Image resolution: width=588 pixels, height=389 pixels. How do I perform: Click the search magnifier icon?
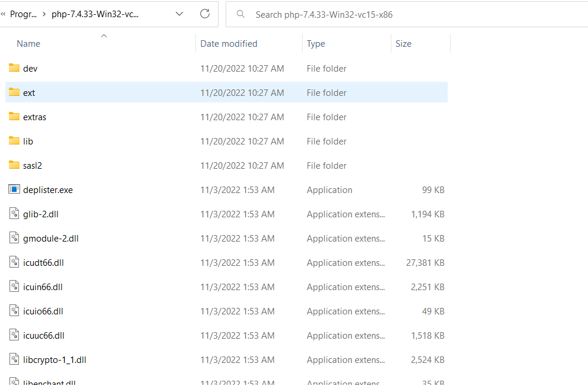click(241, 14)
